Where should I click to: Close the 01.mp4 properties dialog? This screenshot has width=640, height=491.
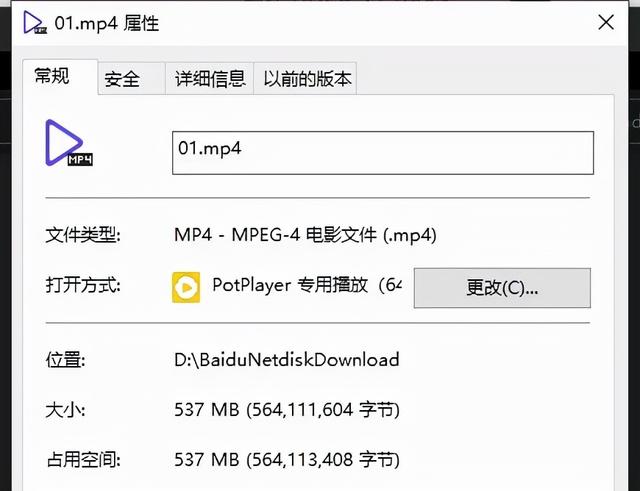pyautogui.click(x=606, y=22)
